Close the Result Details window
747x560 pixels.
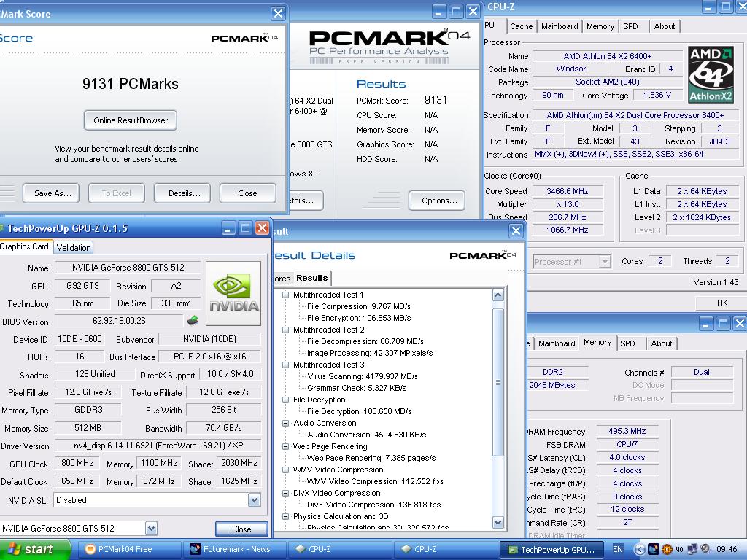516,231
